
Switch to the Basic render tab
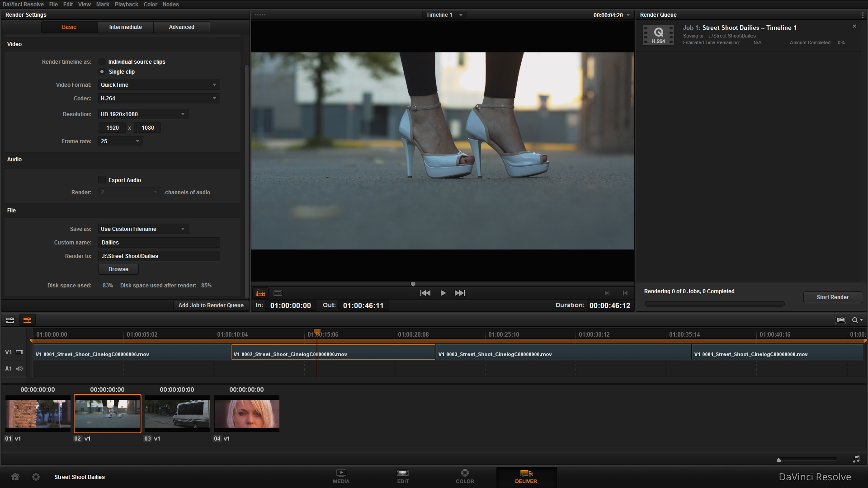click(69, 27)
